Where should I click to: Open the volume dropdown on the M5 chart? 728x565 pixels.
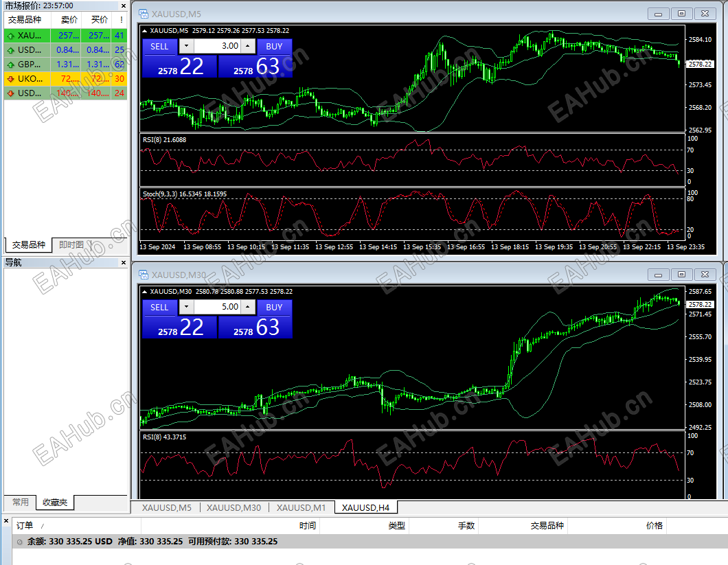click(187, 46)
